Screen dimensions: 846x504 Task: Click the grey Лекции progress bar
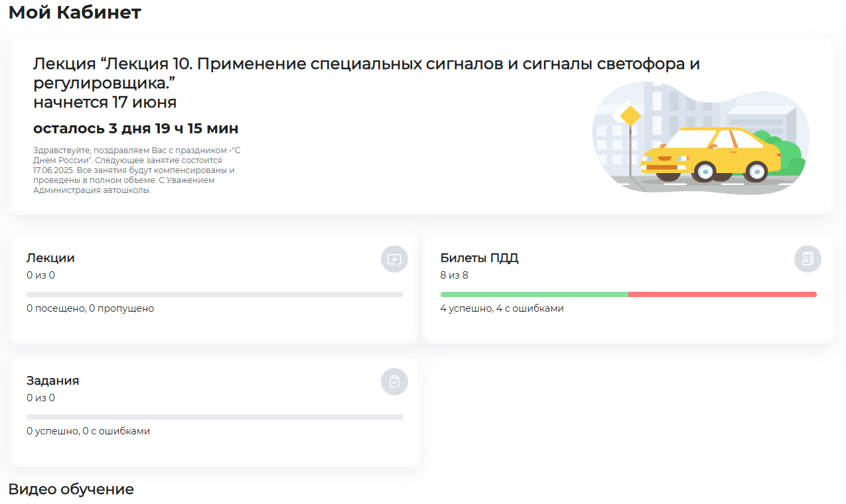click(215, 294)
